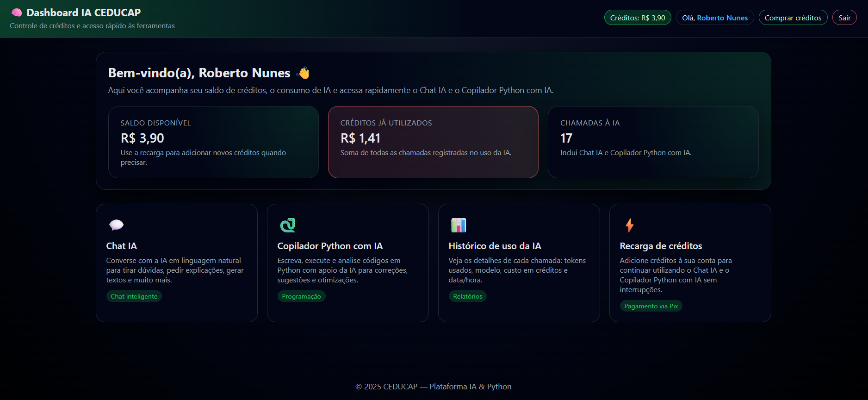Select the Pagamento via Pix tag

click(x=651, y=306)
